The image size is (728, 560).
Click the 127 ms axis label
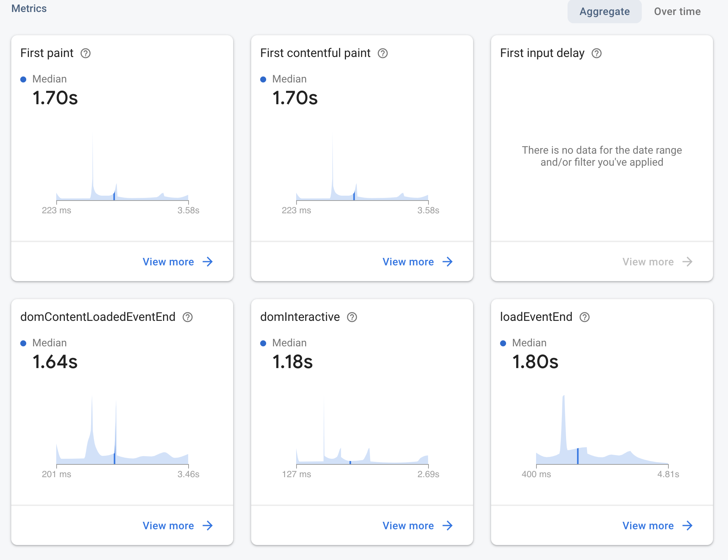point(297,474)
